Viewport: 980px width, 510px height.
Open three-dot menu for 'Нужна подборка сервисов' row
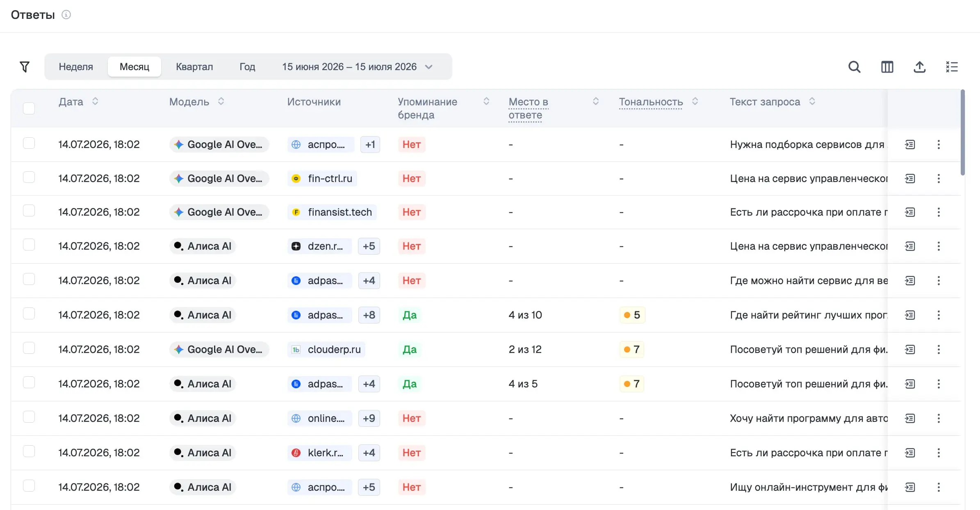click(x=939, y=144)
